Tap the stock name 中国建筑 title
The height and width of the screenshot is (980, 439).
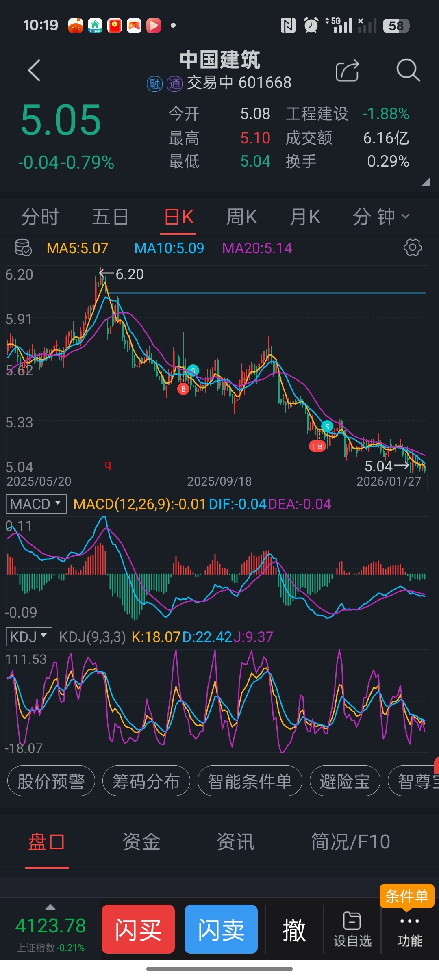pyautogui.click(x=220, y=60)
